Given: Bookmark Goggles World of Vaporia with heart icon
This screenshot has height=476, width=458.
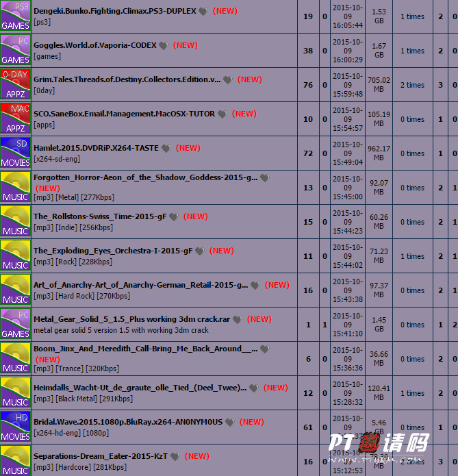Looking at the screenshot, I should [x=164, y=46].
